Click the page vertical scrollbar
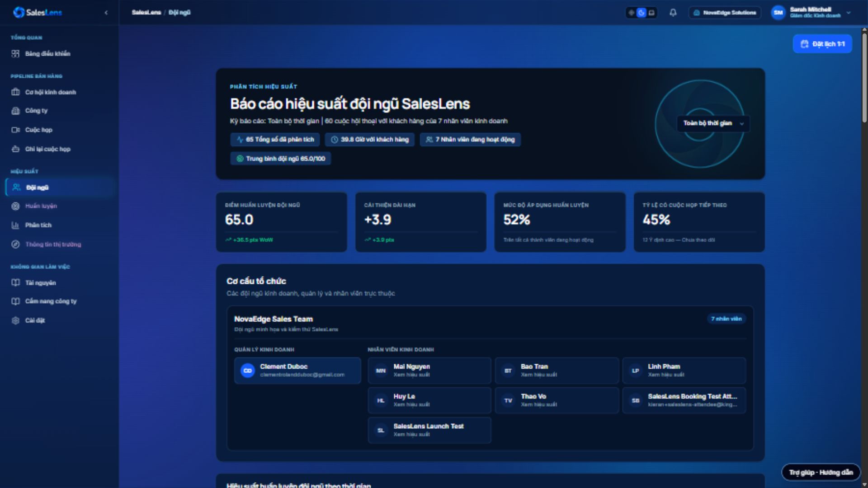 [x=864, y=75]
